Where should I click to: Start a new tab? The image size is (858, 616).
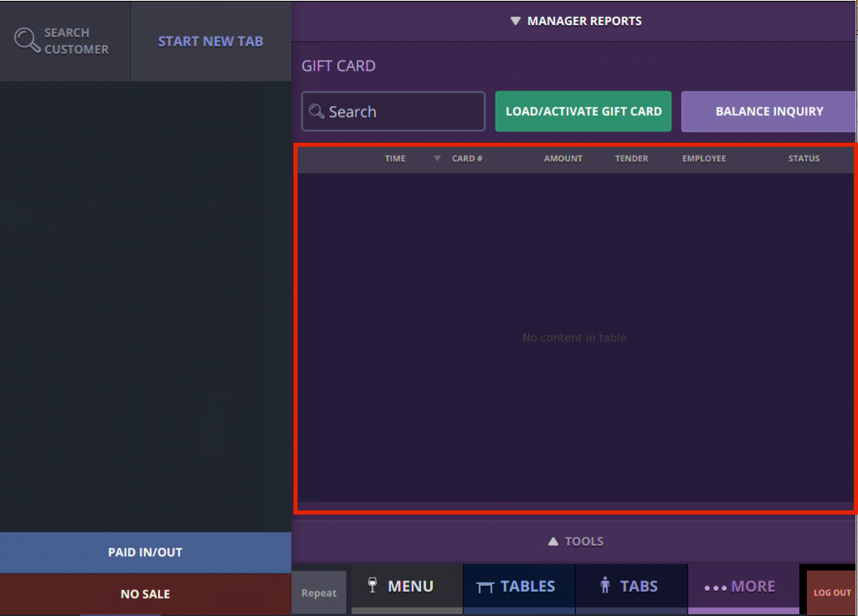(210, 41)
